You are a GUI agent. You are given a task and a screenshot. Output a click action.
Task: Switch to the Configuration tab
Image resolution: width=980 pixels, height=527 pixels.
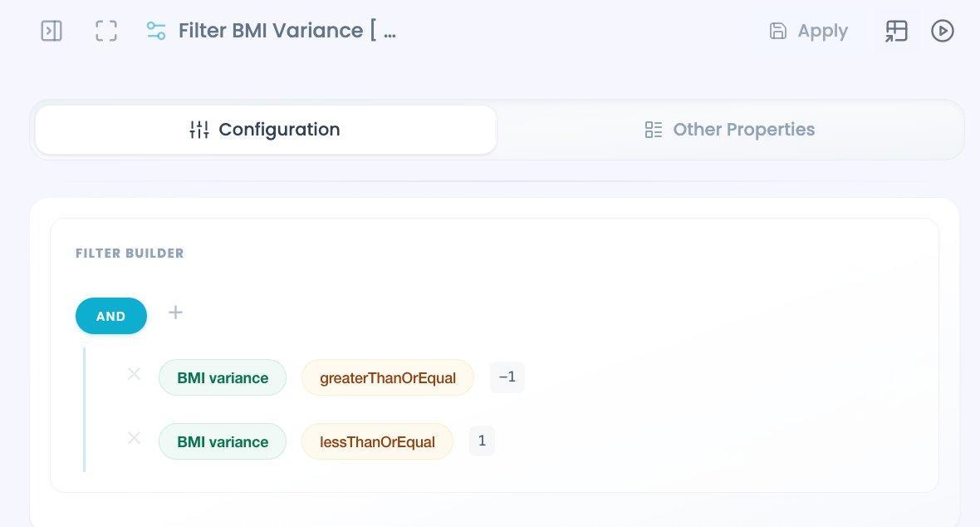pos(266,130)
